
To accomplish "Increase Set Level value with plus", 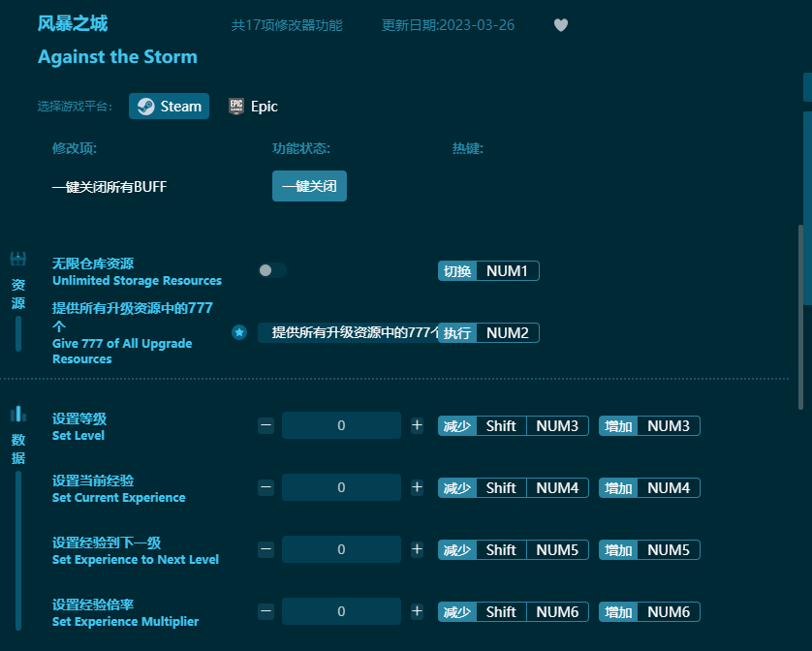I will tap(417, 425).
